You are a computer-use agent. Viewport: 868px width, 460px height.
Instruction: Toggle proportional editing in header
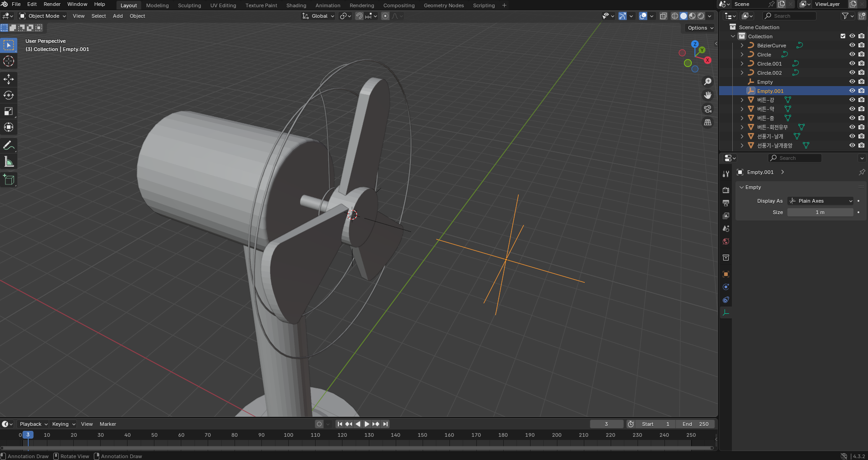coord(385,16)
